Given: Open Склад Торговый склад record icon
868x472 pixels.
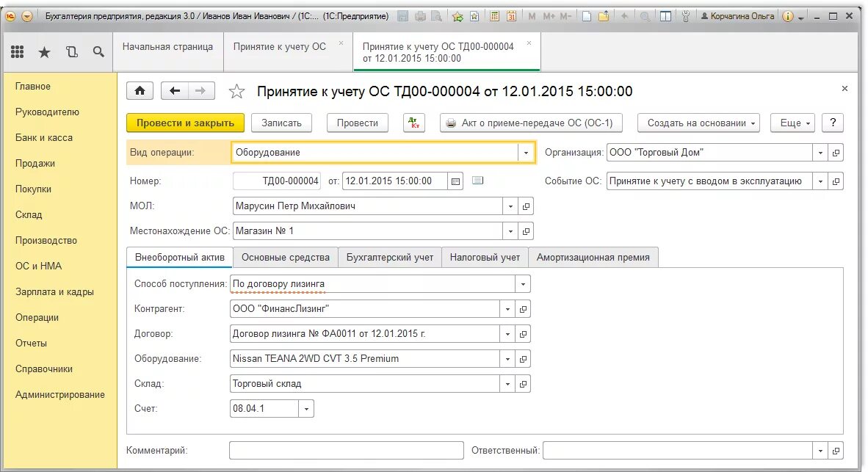Looking at the screenshot, I should click(x=523, y=383).
